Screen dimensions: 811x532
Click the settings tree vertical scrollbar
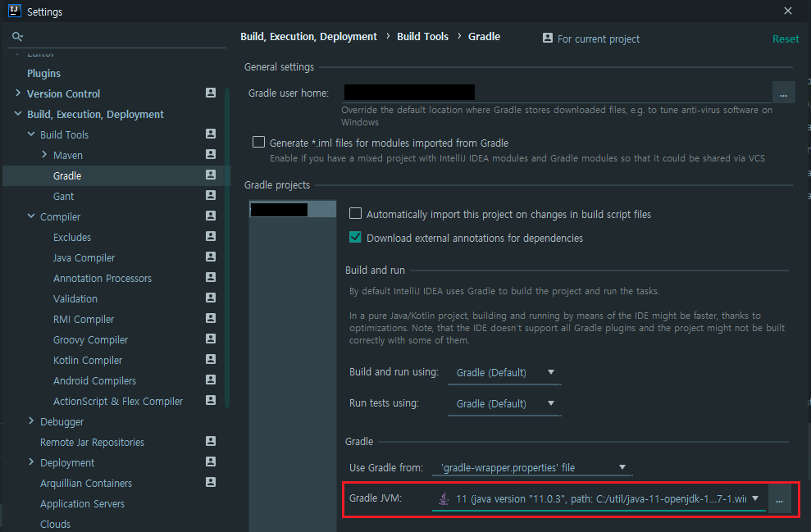point(227,248)
